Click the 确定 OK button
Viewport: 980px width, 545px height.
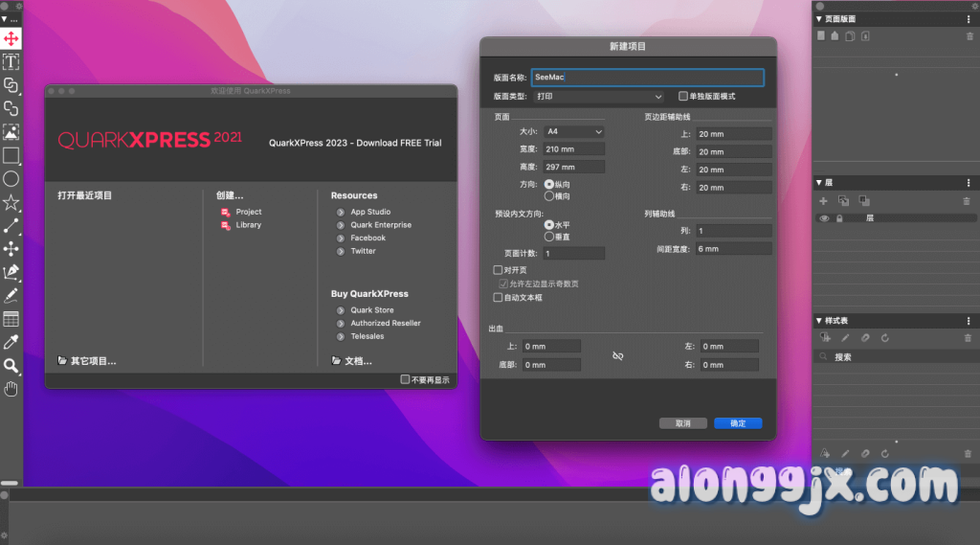(737, 423)
